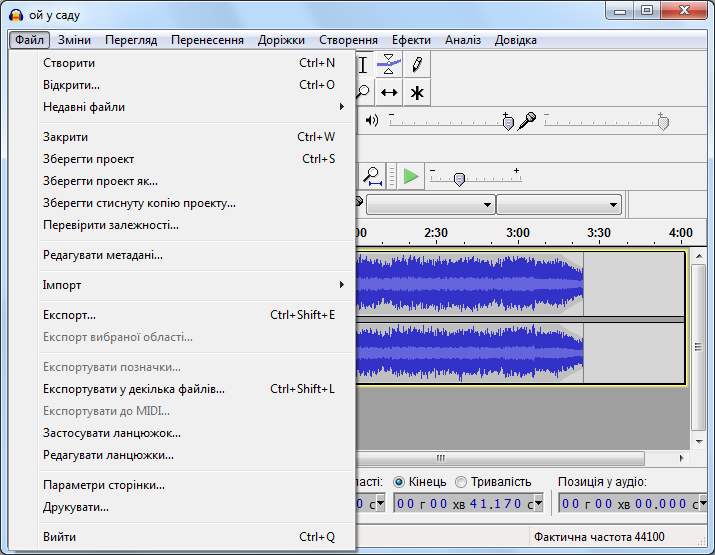Viewport: 715px width, 555px height.
Task: Open the Доріжки menu
Action: click(x=281, y=40)
